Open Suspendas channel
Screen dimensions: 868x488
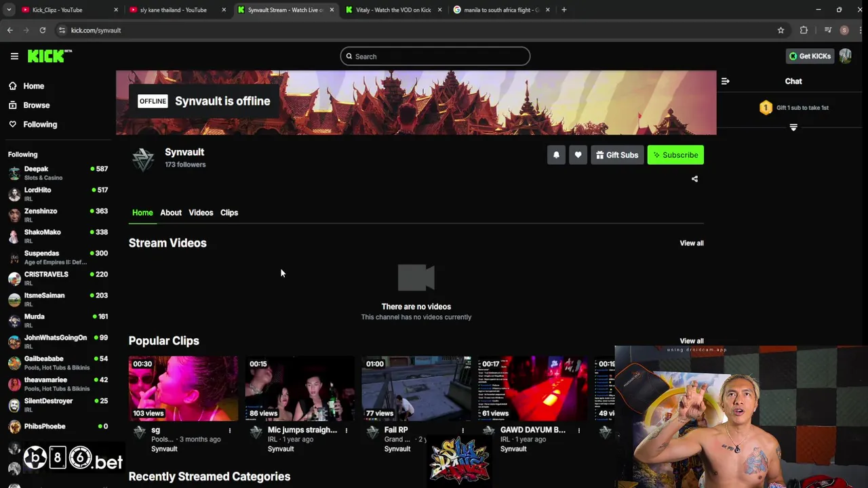click(x=58, y=257)
